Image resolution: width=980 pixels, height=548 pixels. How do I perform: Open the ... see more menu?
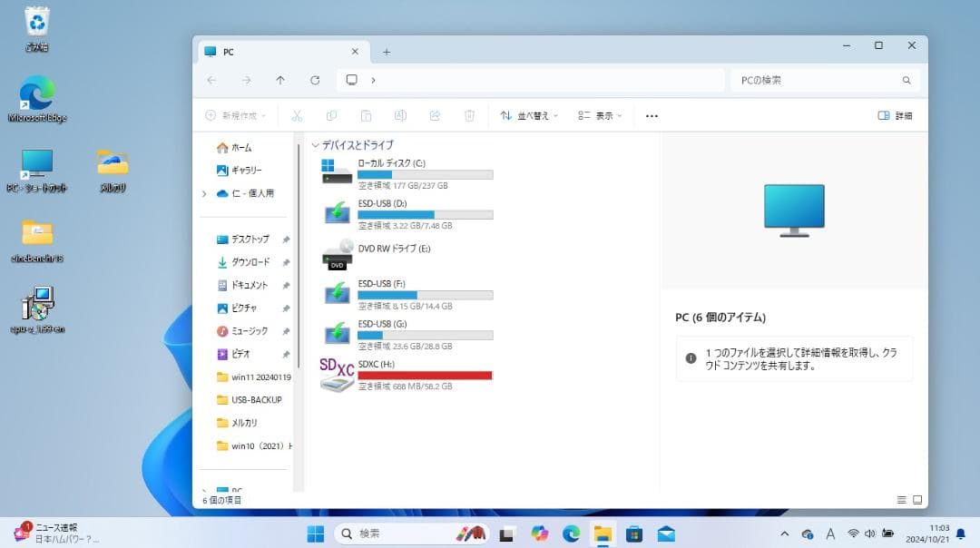coord(650,115)
